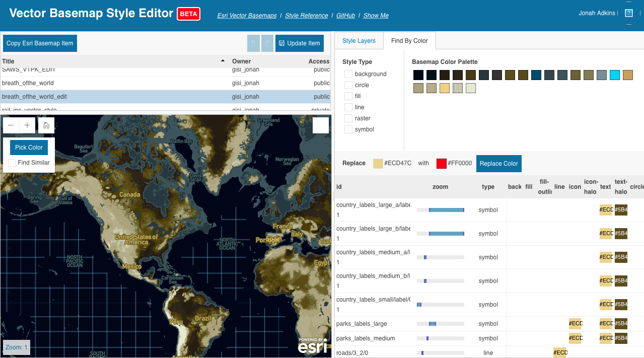Click line color cell for roads/3_2/0
This screenshot has height=358, width=644.
[560, 353]
